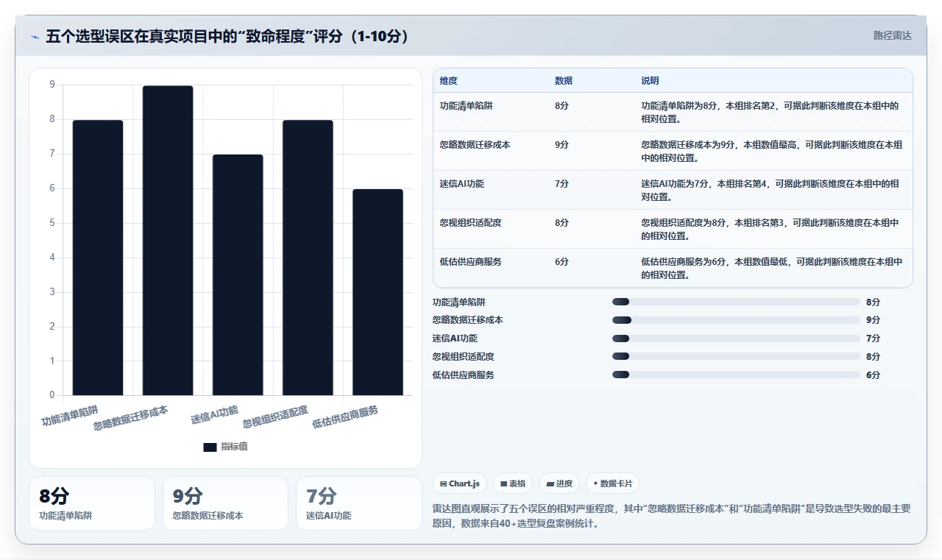
Task: Click the 指标值 legend label
Action: tap(234, 447)
